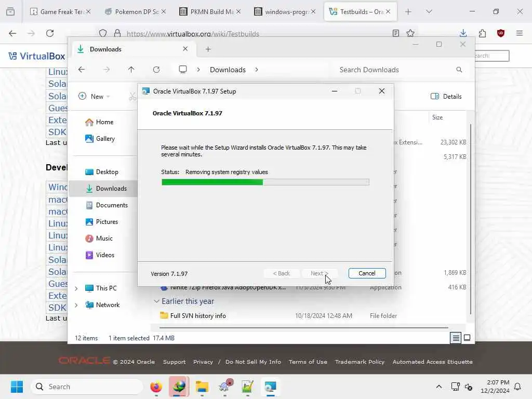
Task: Open a new Firefox tab
Action: point(408,11)
